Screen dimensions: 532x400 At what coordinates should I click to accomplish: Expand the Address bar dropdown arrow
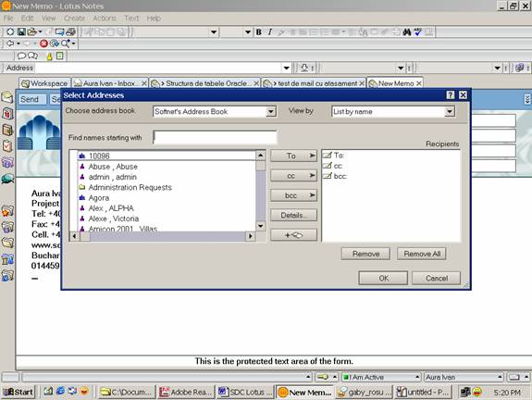(x=287, y=68)
